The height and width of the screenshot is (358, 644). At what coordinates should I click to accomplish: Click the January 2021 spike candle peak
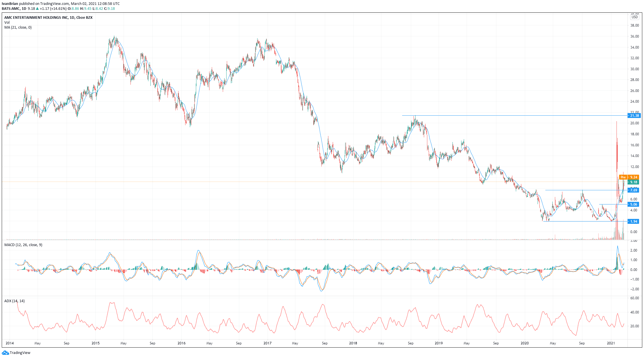617,122
